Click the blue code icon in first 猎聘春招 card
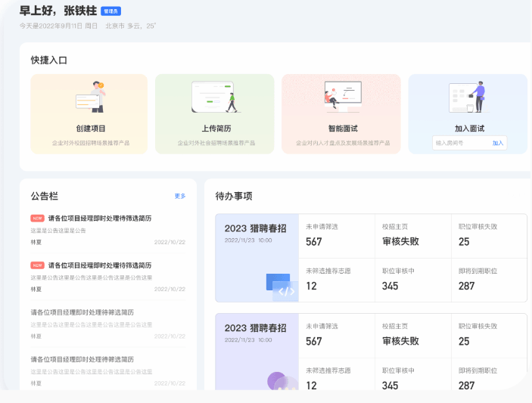Image resolution: width=532 pixels, height=403 pixels. tap(282, 287)
